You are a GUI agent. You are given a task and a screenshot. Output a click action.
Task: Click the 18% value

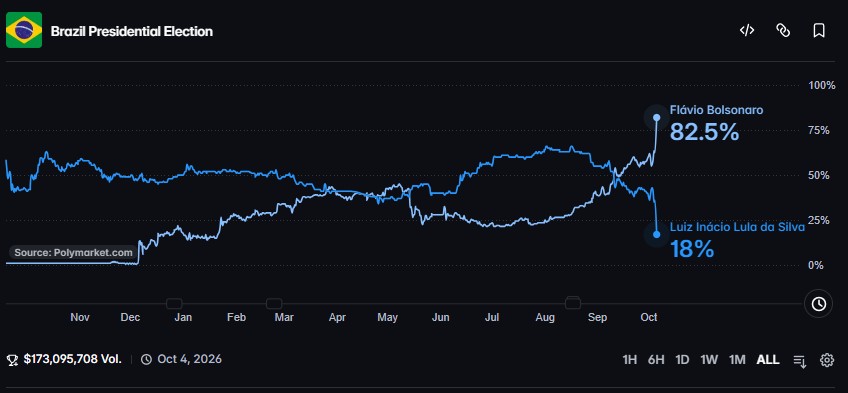click(x=692, y=250)
